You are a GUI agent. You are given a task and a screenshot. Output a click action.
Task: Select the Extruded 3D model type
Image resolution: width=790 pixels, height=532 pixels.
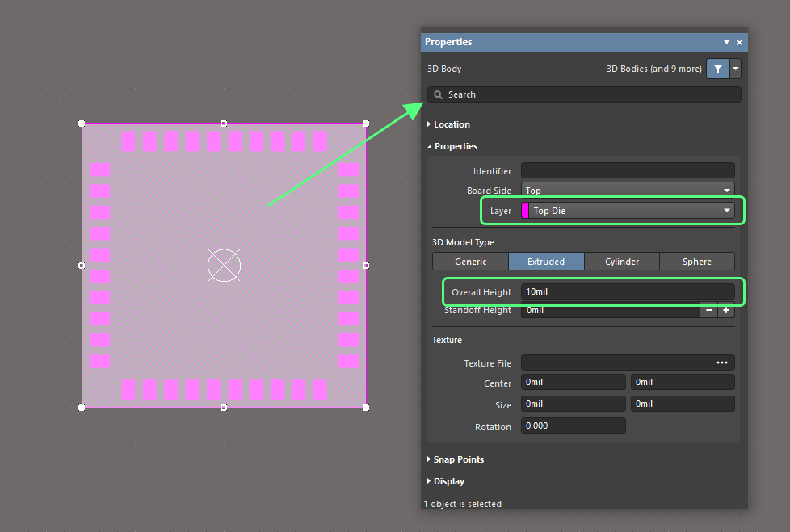(546, 262)
